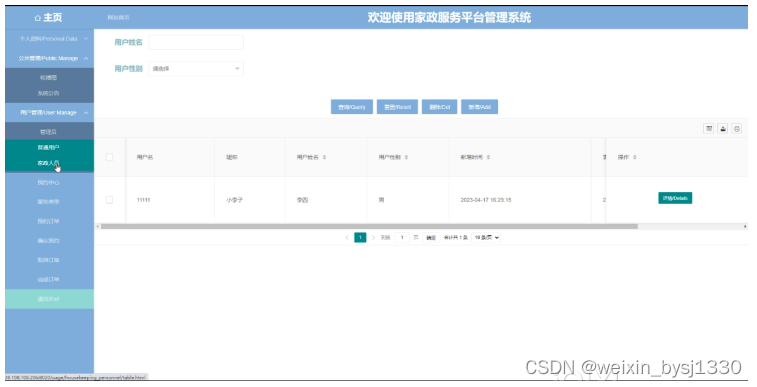
Task: Go to the 主页 home icon
Action: (38, 18)
